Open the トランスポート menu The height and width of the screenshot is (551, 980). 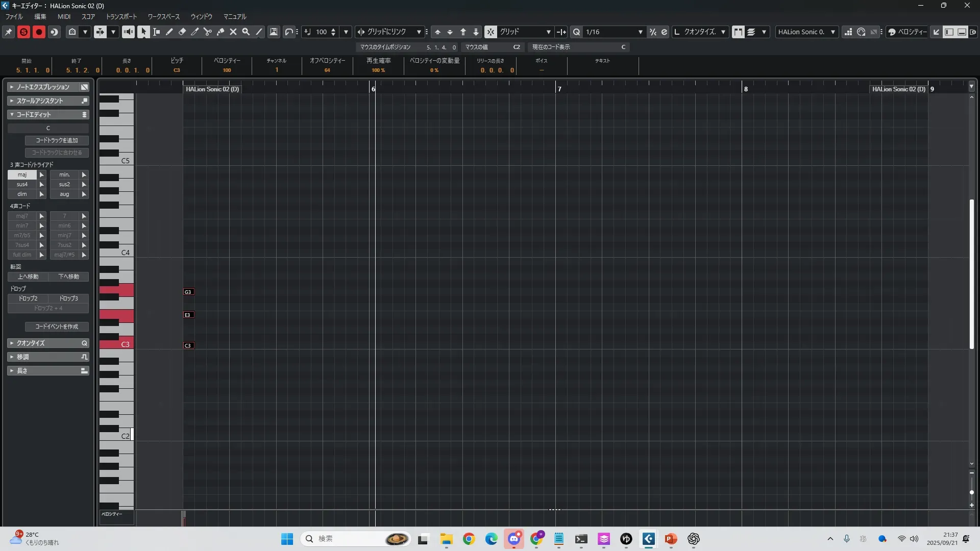pyautogui.click(x=121, y=16)
